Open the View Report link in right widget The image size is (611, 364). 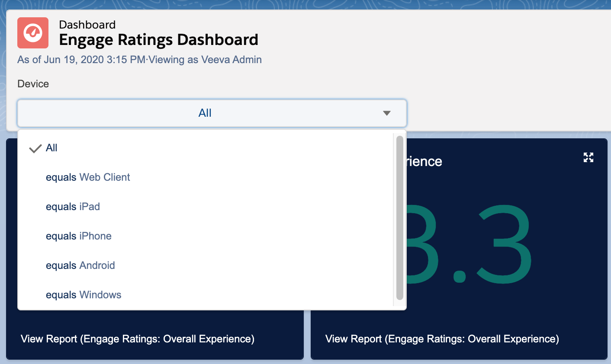442,339
